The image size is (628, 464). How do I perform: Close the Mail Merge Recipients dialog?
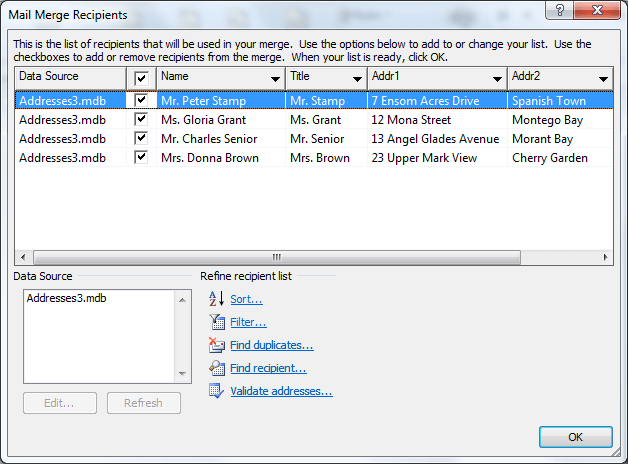tap(597, 10)
